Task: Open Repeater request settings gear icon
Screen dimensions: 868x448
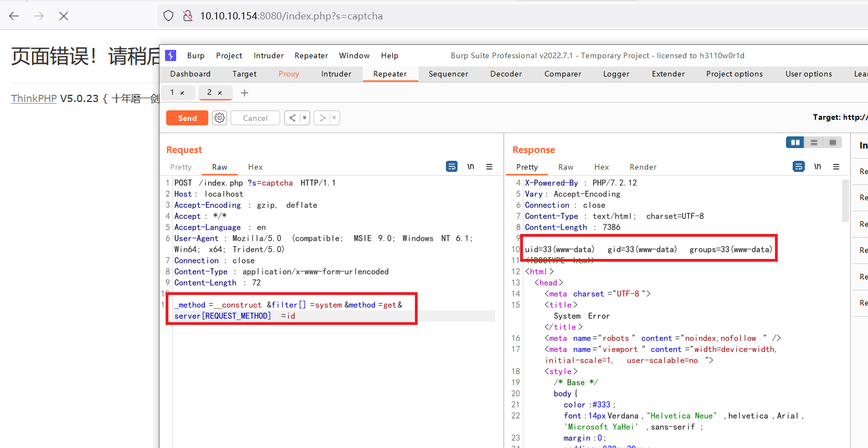Action: [x=220, y=118]
